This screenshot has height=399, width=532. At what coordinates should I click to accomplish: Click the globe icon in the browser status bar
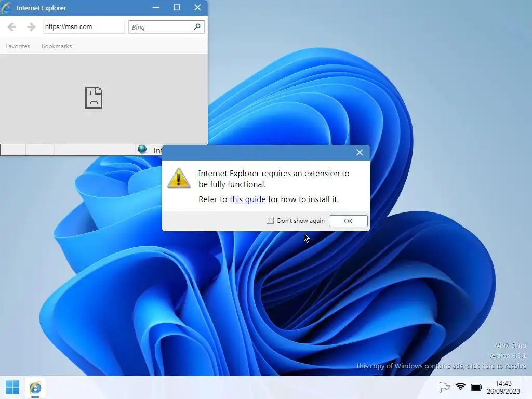click(142, 149)
